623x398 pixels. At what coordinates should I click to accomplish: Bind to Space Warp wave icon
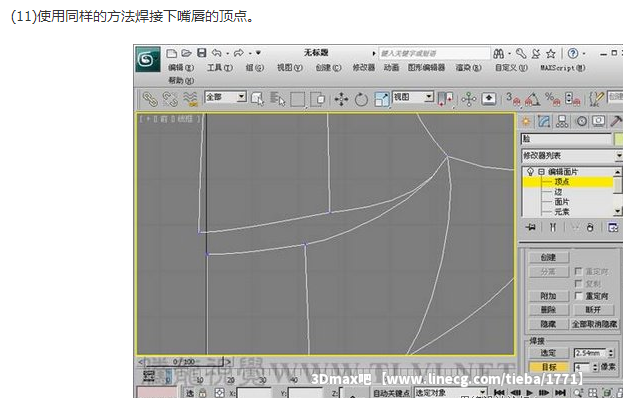tap(190, 99)
